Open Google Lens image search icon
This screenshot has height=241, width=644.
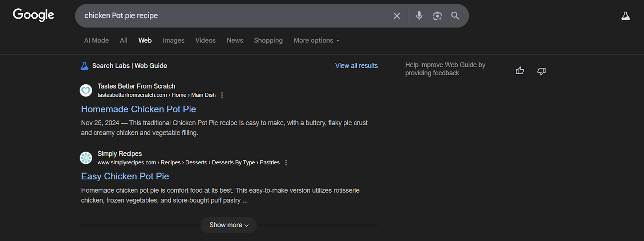438,16
